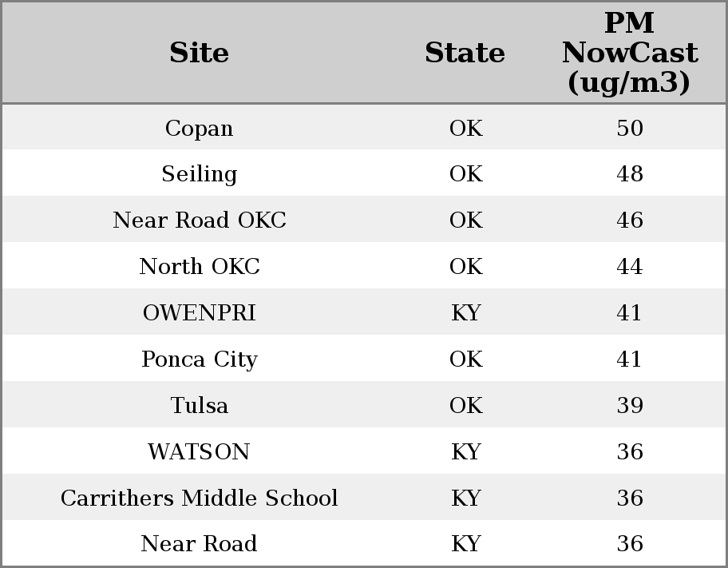Select the OWENPRI site cell

199,312
